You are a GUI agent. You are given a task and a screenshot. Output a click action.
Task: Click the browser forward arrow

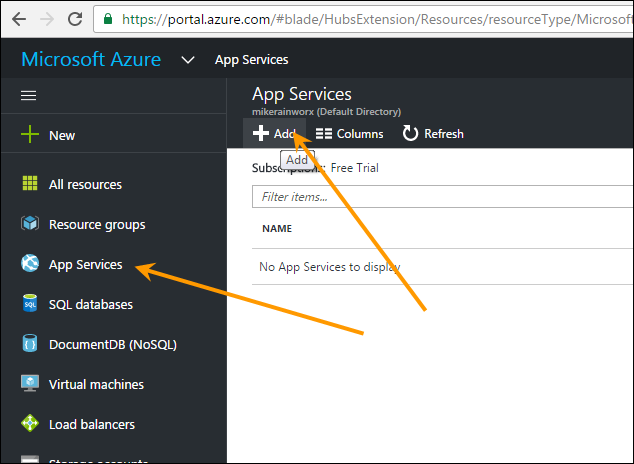[47, 19]
